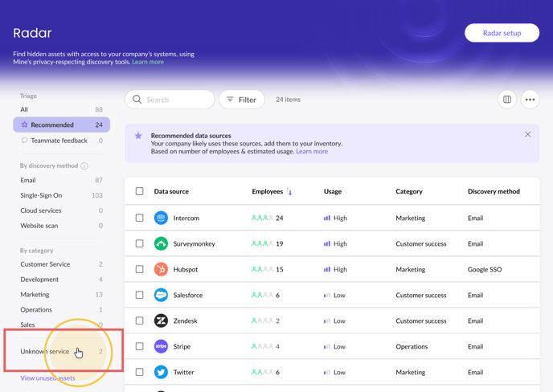This screenshot has height=392, width=553.
Task: Filter by Email discovery method
Action: (61, 180)
